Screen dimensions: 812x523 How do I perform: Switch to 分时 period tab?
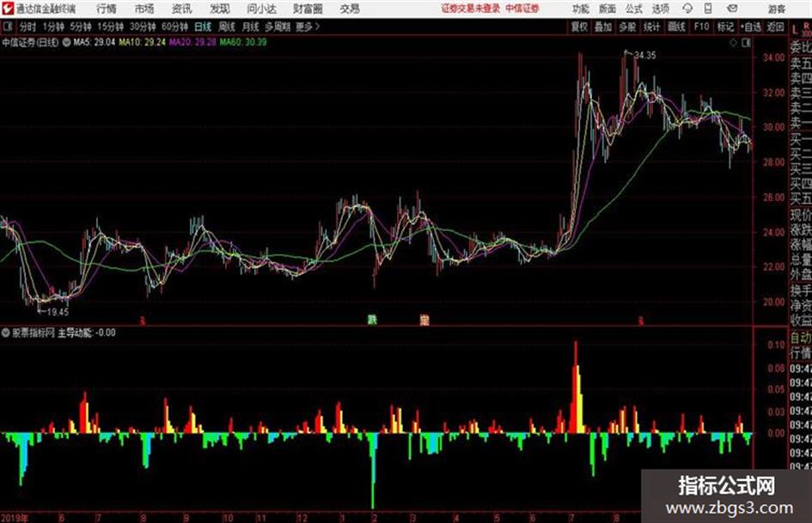click(27, 27)
